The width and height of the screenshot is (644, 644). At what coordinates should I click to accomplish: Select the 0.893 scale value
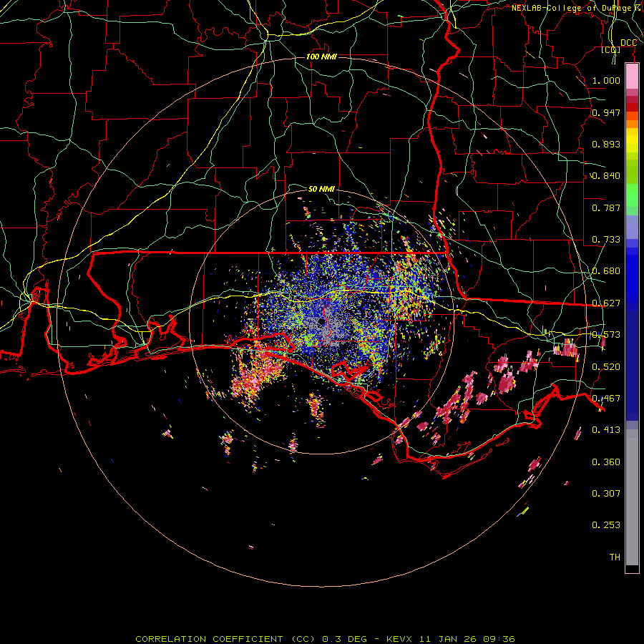click(x=606, y=144)
